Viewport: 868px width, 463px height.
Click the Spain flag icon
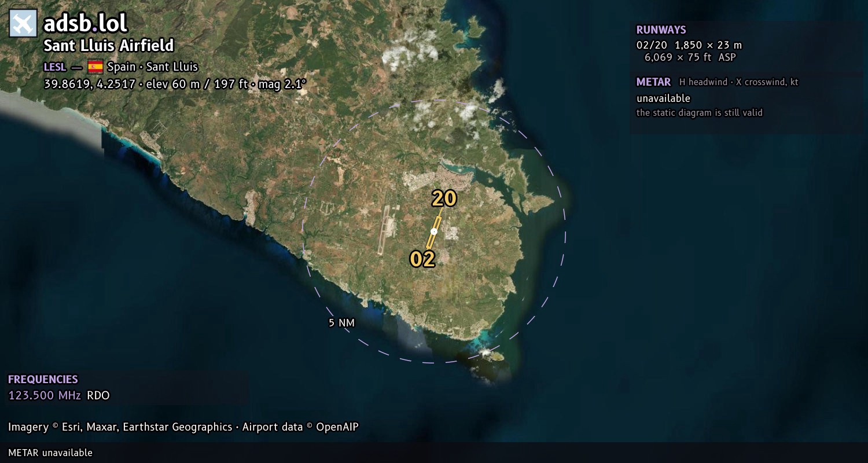[x=95, y=67]
